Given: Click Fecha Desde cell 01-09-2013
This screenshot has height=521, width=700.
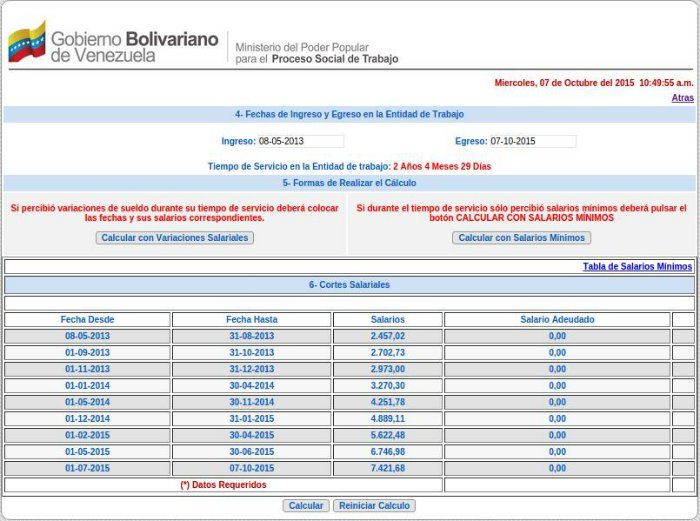Looking at the screenshot, I should [x=88, y=353].
